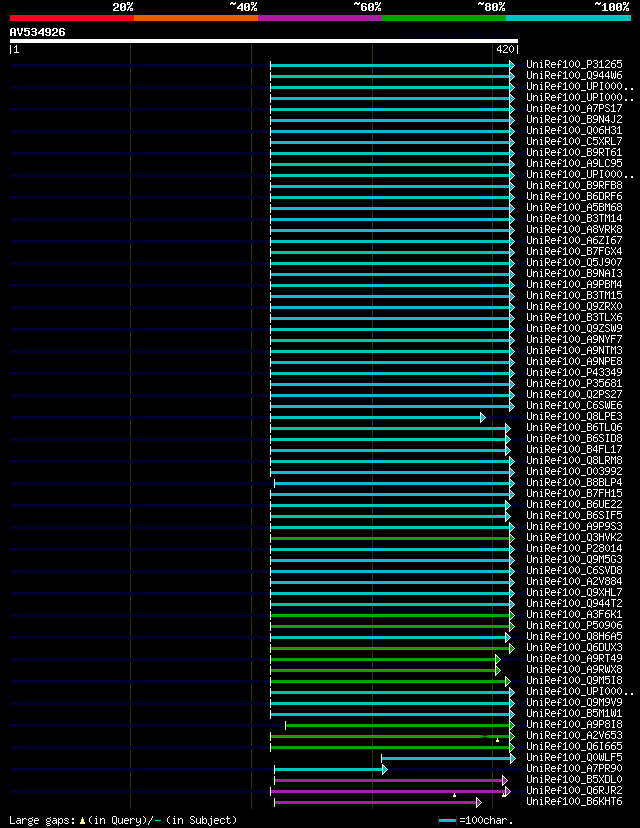Click the UniRef100_Q6RJR2 purple alignment arrowhead
The image size is (640, 828).
click(x=507, y=792)
